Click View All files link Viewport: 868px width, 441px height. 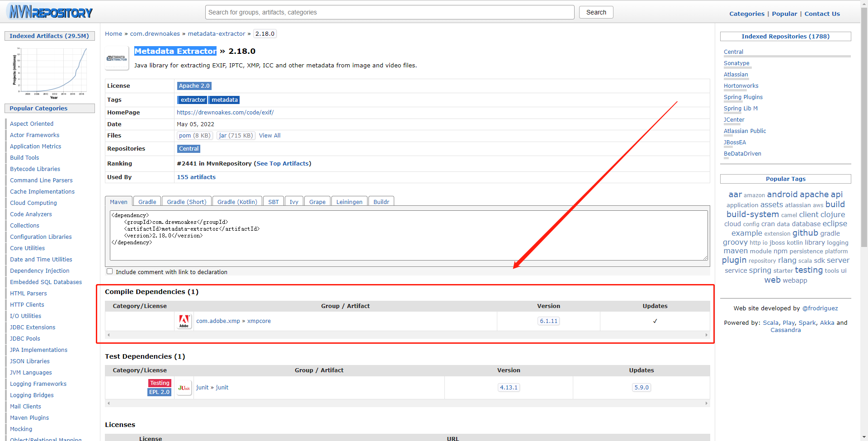pos(269,136)
